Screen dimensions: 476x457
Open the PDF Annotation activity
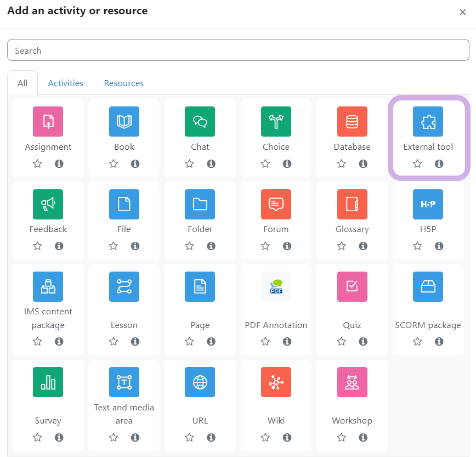(x=276, y=286)
